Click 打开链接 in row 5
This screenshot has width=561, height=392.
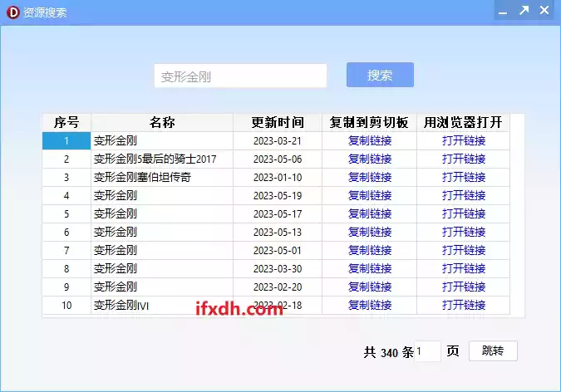click(464, 214)
